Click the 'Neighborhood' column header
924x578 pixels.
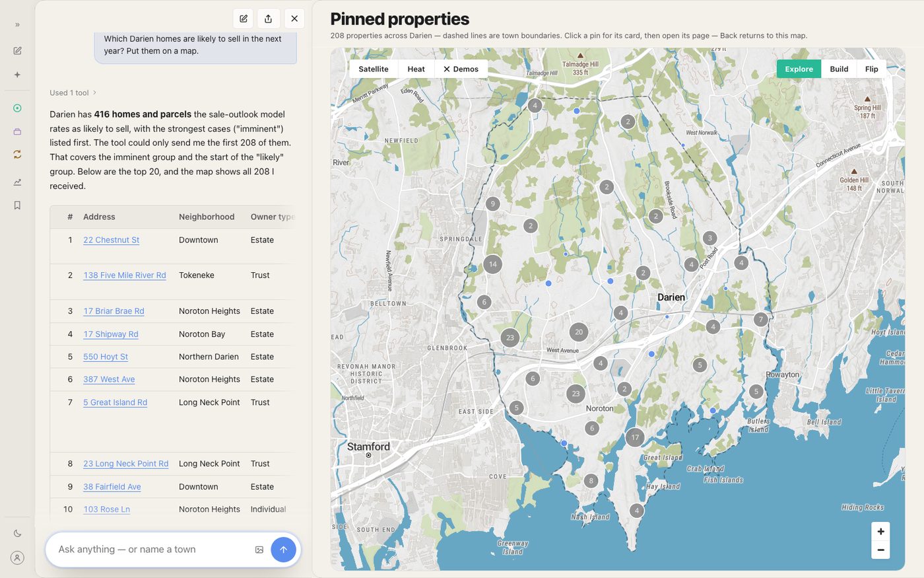207,217
